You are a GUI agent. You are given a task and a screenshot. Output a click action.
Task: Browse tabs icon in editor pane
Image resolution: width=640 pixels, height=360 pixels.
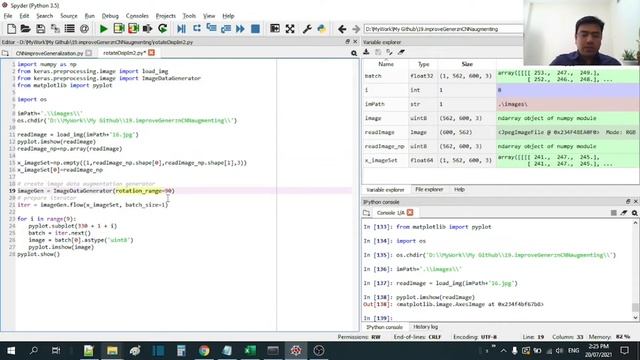pos(5,53)
